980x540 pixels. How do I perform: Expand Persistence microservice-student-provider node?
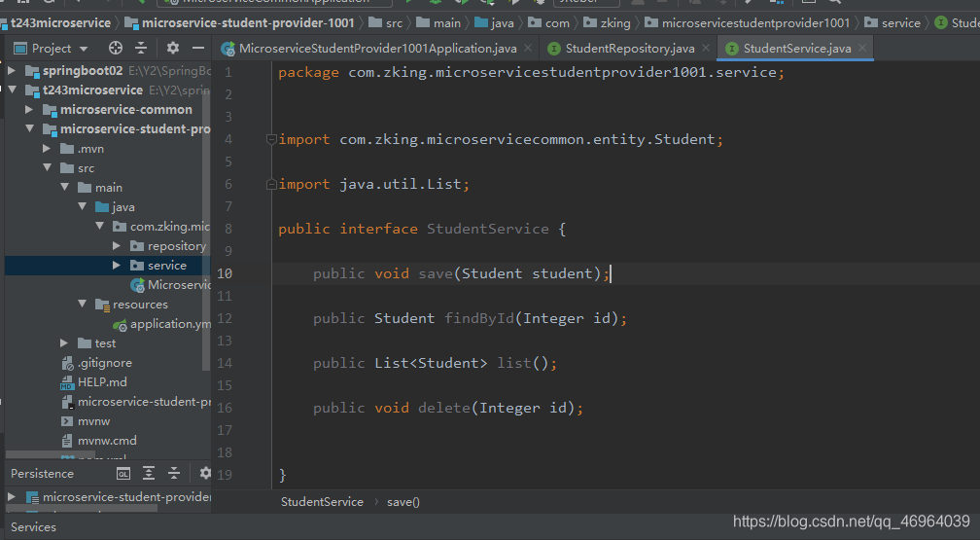point(12,497)
